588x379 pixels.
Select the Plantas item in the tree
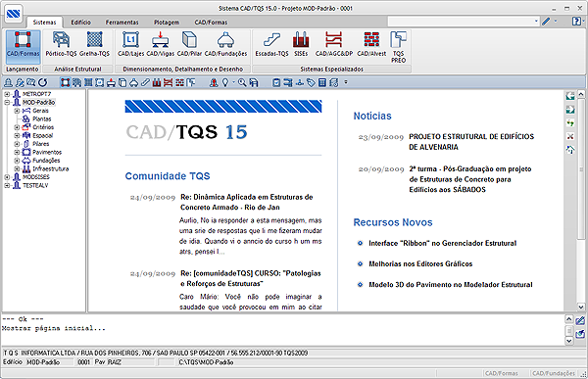click(x=41, y=118)
